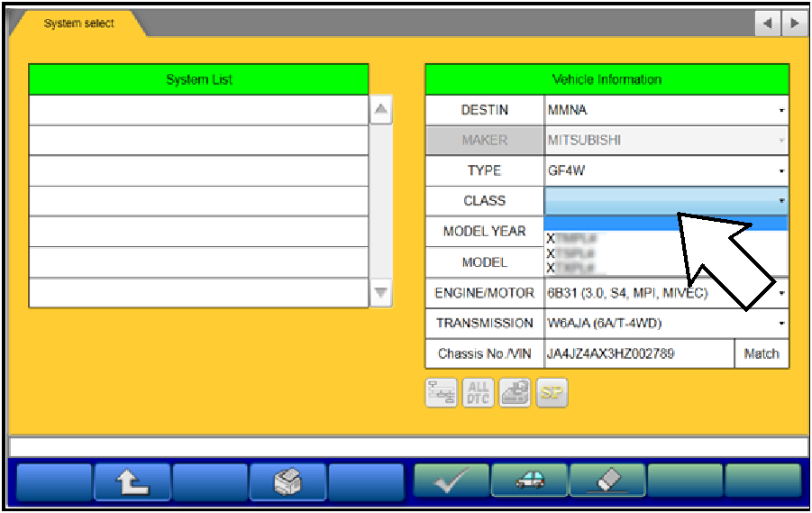Click the vehicle data icon beside ALL DTC

[515, 393]
